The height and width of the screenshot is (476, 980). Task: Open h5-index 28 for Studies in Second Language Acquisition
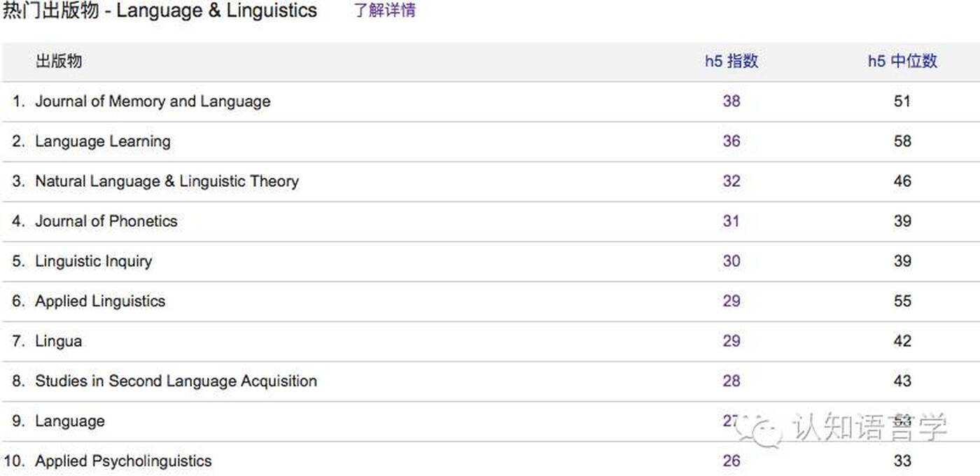(731, 381)
